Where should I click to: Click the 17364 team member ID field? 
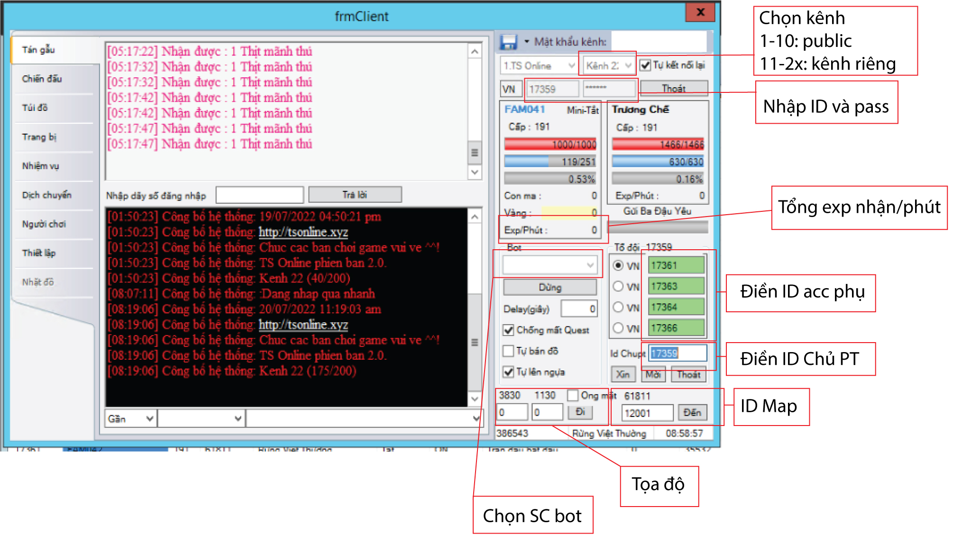click(676, 307)
